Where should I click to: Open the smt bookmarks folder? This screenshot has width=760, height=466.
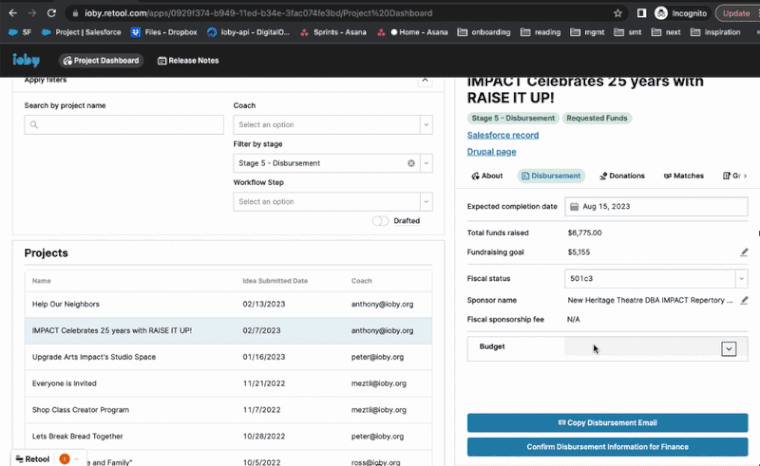[628, 32]
